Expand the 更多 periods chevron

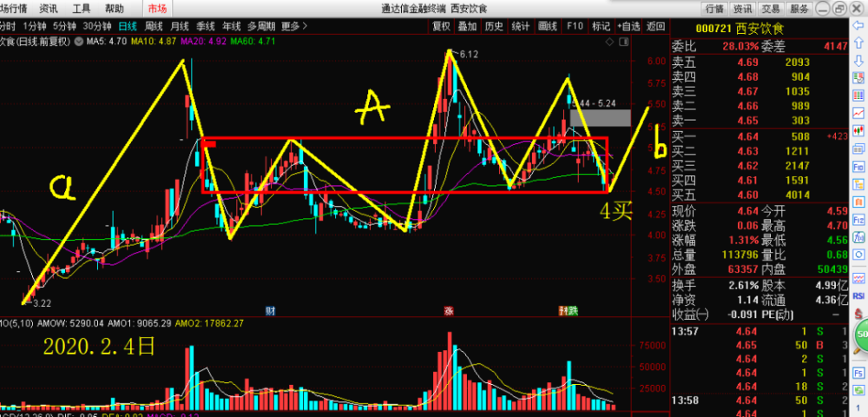point(305,26)
